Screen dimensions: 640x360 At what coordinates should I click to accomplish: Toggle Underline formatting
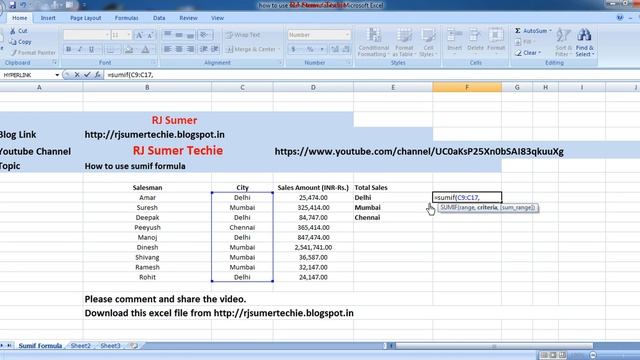(91, 49)
